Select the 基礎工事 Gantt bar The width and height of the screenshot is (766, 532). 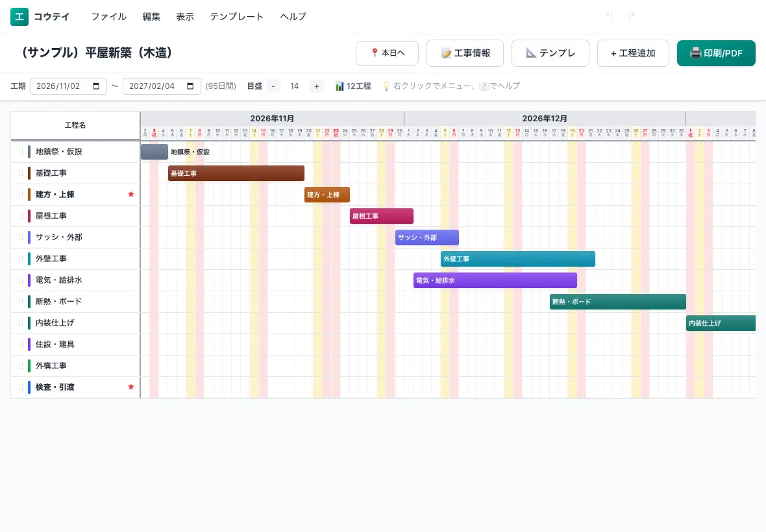pos(236,173)
